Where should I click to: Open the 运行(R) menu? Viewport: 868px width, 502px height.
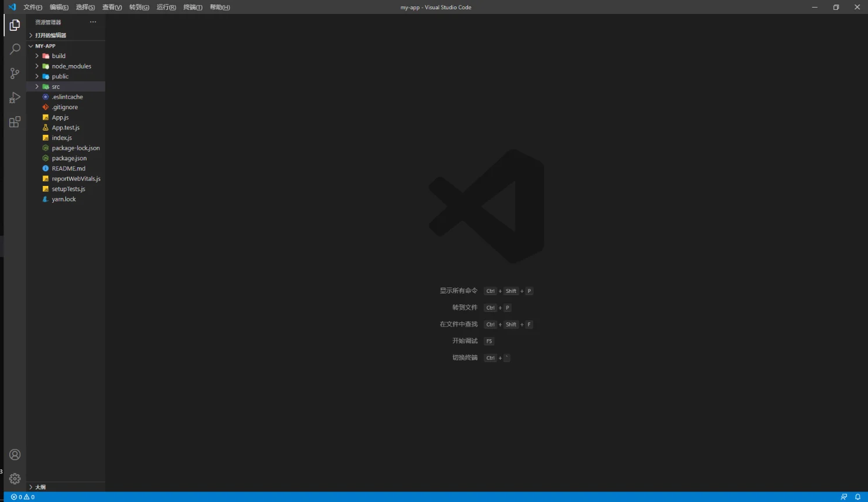[x=166, y=7]
